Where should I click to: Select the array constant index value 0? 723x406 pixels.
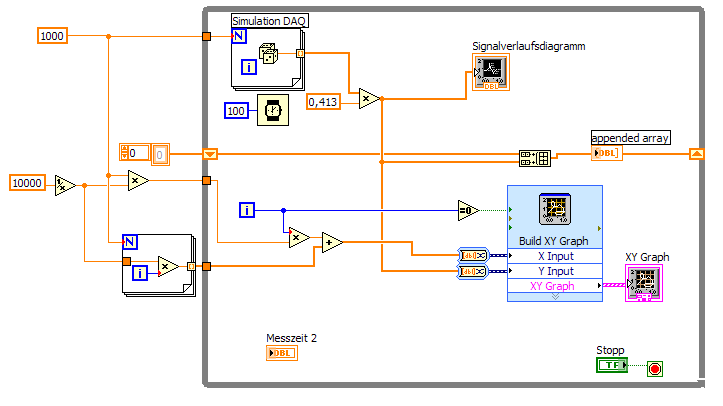point(138,153)
